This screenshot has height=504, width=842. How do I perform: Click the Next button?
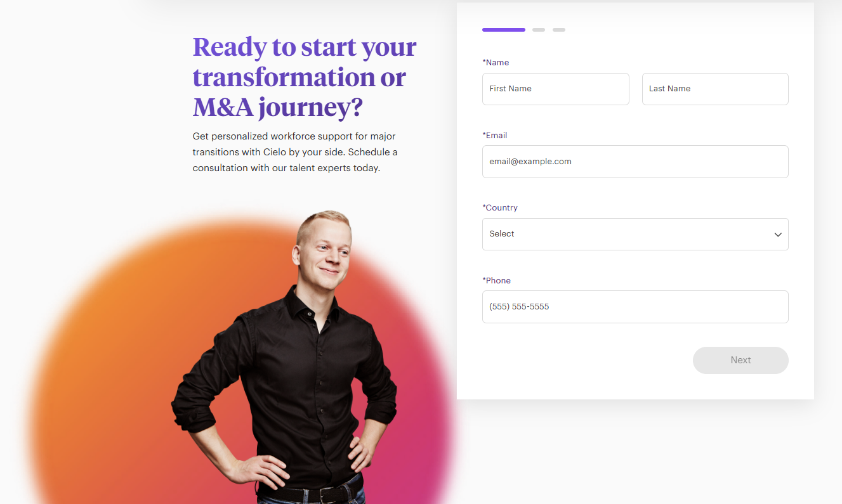pyautogui.click(x=740, y=360)
